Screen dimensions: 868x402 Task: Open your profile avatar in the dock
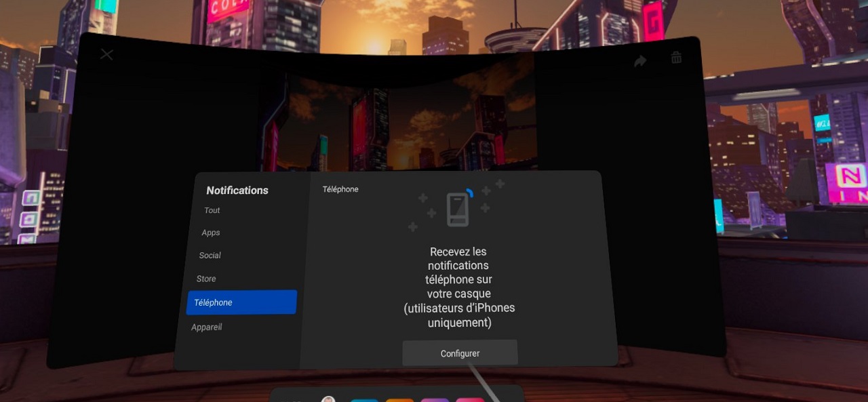click(329, 401)
